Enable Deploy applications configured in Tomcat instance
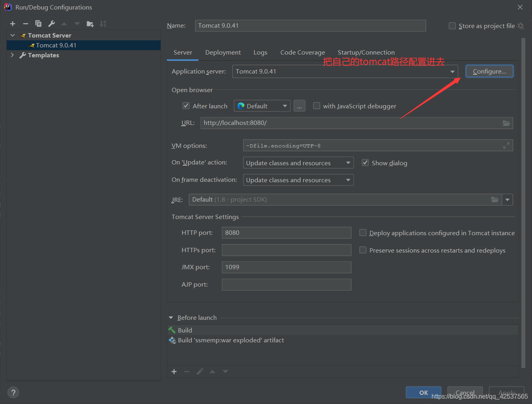 pos(363,232)
